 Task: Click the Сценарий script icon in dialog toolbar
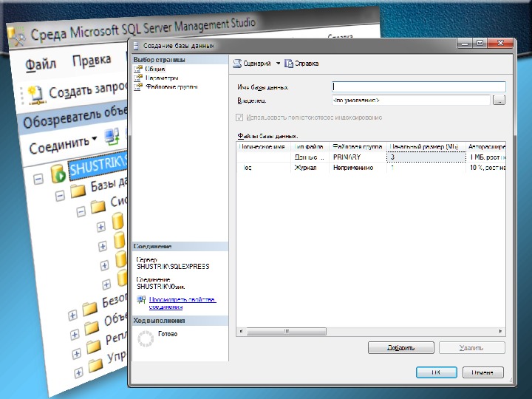(x=237, y=64)
